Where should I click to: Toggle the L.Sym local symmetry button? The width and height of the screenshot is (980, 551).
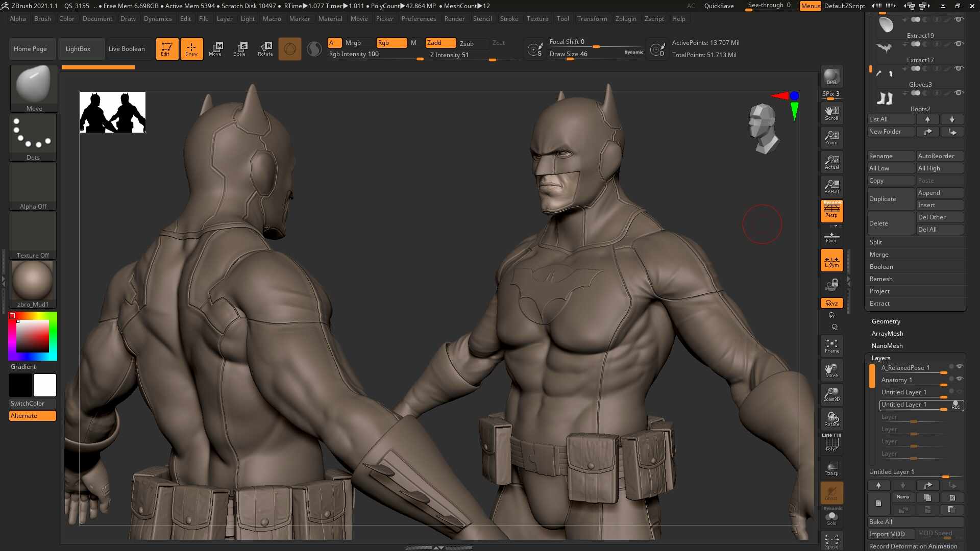(x=831, y=260)
